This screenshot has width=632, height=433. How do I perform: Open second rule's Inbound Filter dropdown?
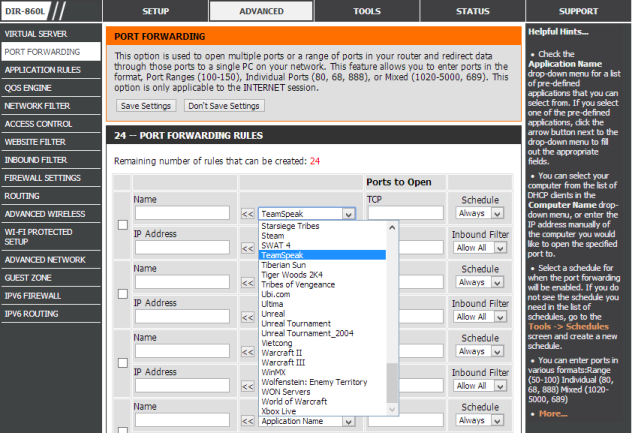pos(480,317)
